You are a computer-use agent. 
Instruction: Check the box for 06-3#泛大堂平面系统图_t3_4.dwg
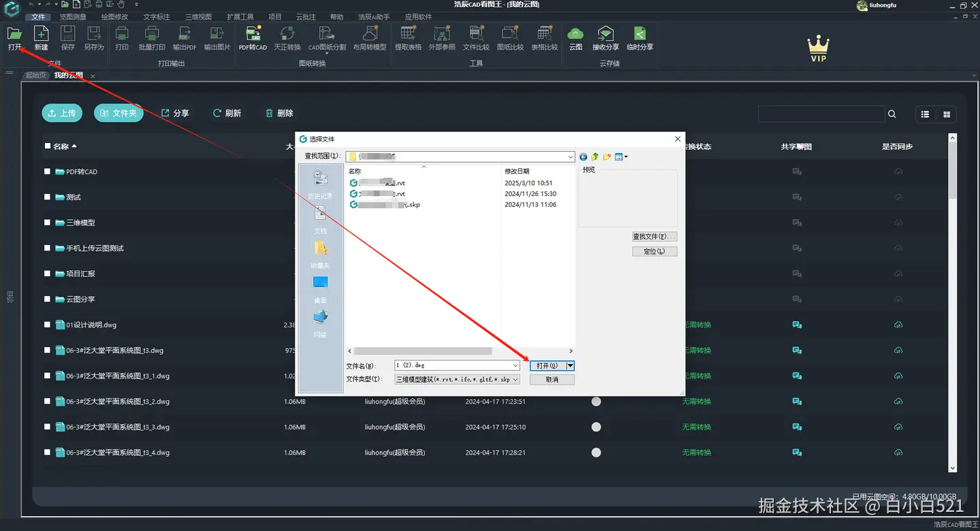[48, 452]
